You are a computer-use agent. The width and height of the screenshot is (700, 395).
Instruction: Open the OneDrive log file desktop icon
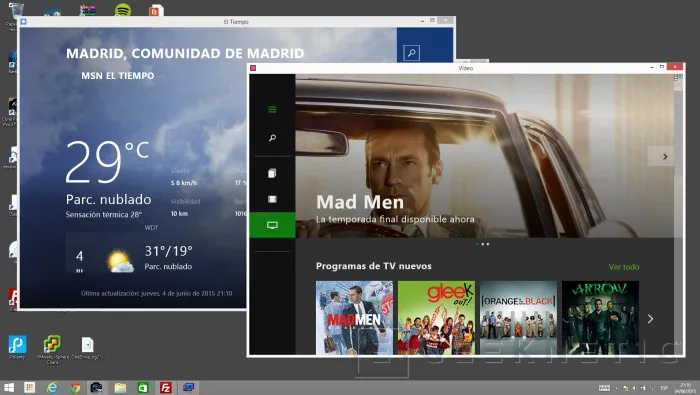point(88,348)
